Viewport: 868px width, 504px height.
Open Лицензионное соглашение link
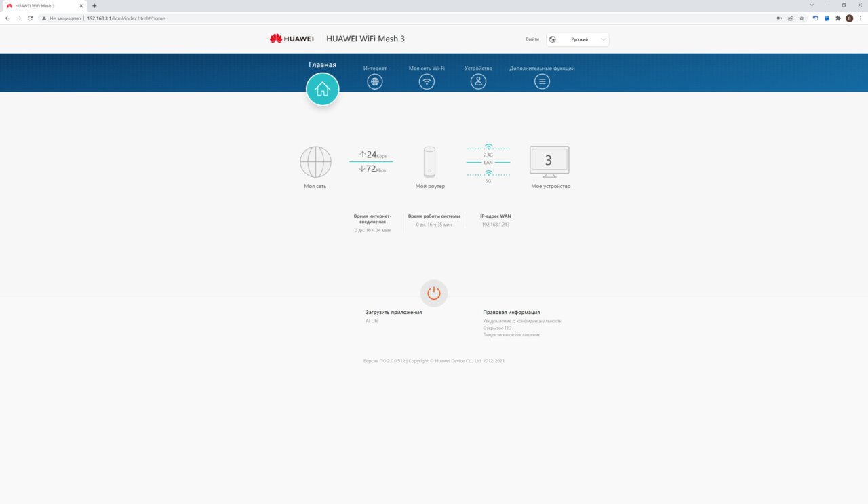point(512,335)
